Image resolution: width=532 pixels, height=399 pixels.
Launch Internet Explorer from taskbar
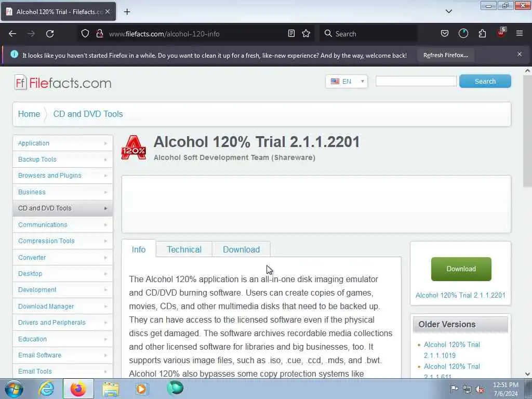pyautogui.click(x=46, y=389)
